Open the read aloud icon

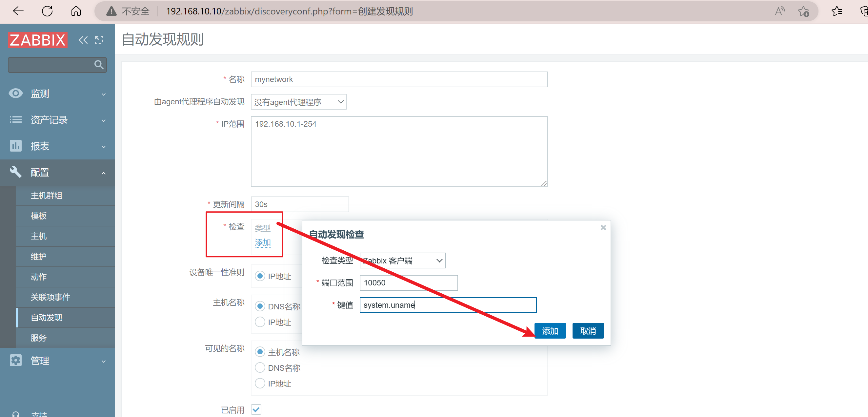click(x=780, y=11)
